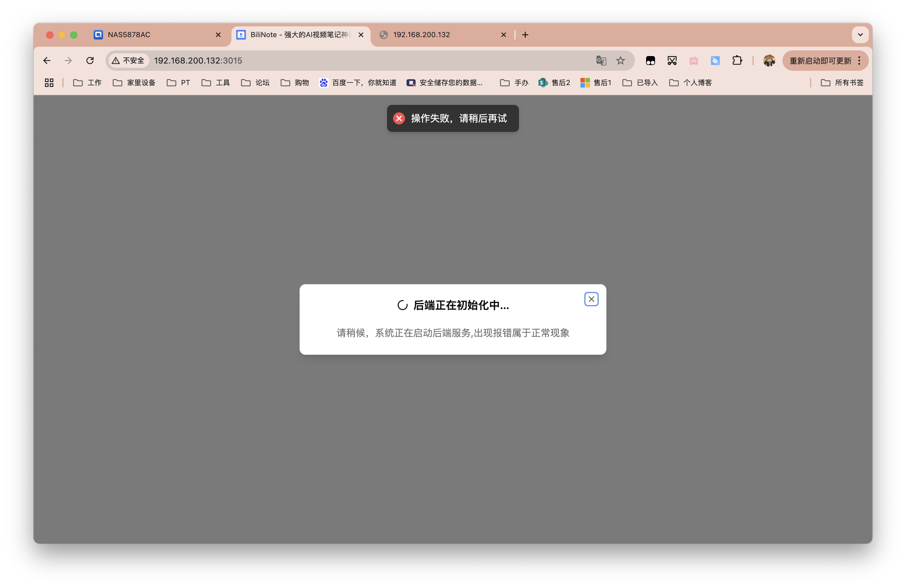Click the 不安全 security badge
This screenshot has width=906, height=588.
(128, 61)
